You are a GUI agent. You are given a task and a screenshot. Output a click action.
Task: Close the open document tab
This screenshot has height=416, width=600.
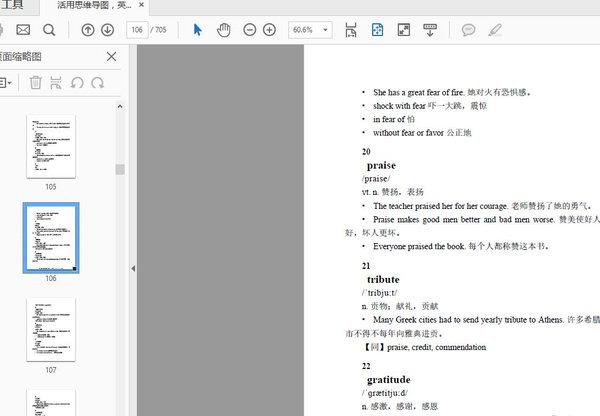pyautogui.click(x=141, y=5)
